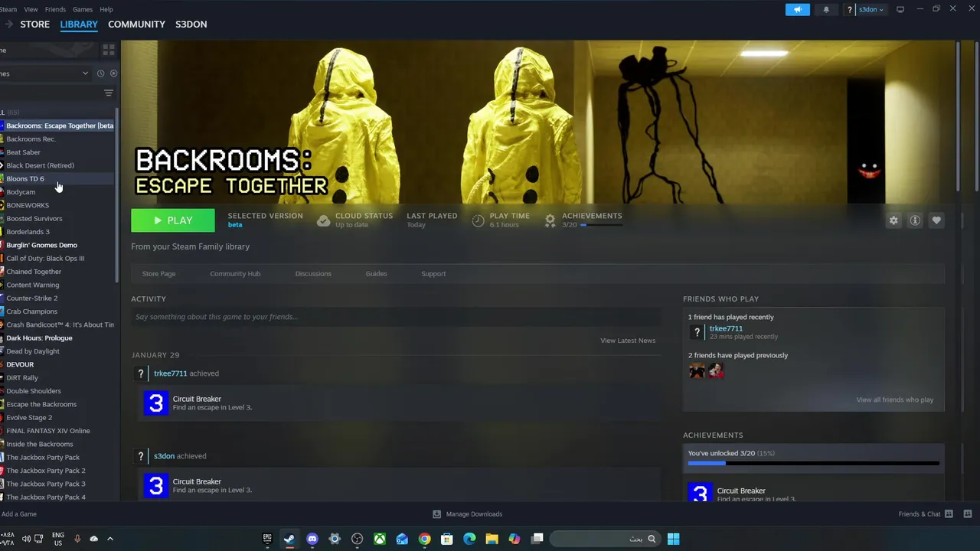This screenshot has height=551, width=980.
Task: Select Beat Saber in the library list
Action: coord(23,152)
